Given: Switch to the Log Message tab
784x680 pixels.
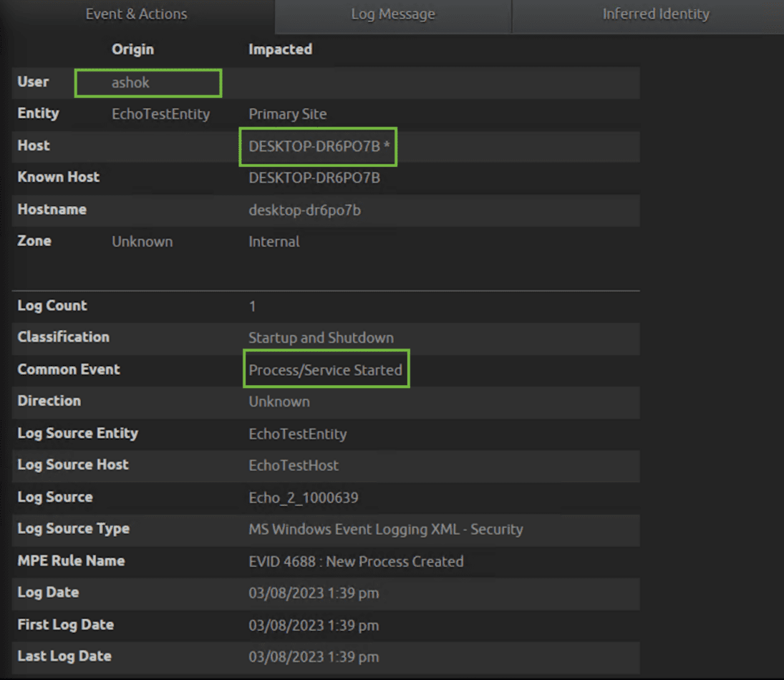Looking at the screenshot, I should (x=392, y=14).
